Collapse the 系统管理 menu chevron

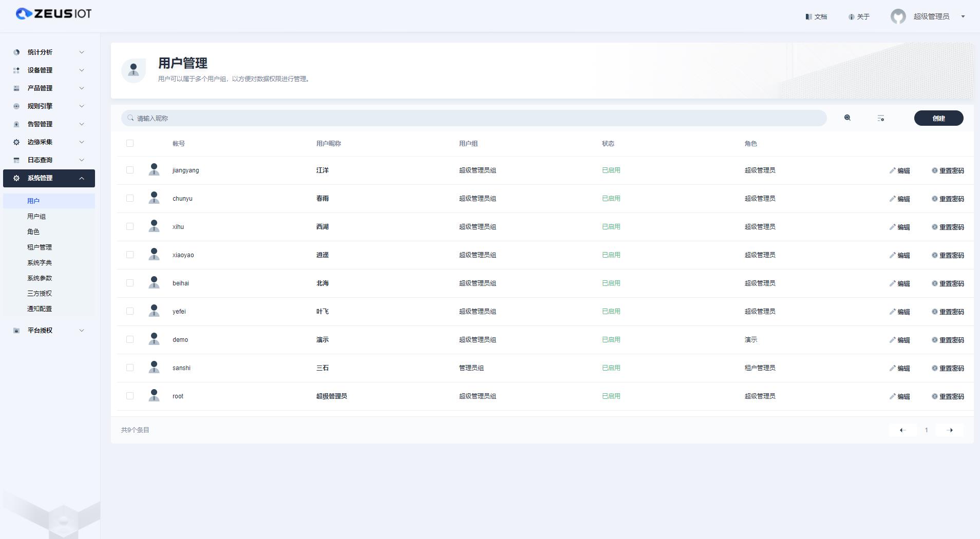click(82, 178)
